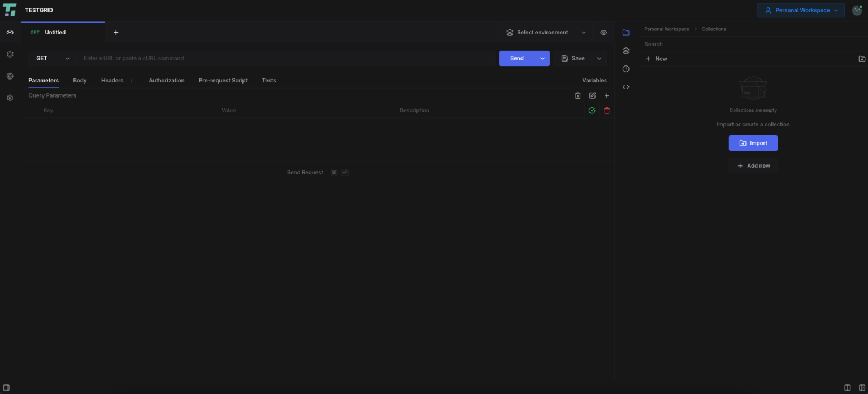The image size is (868, 394).
Task: Open the Variables tab
Action: point(594,81)
